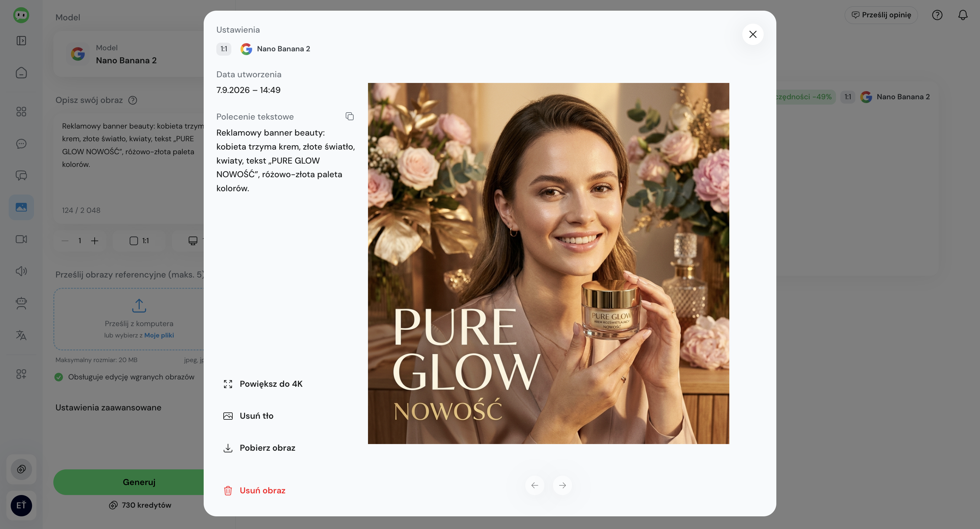Open the Nano Banana 2 model selector

point(129,54)
